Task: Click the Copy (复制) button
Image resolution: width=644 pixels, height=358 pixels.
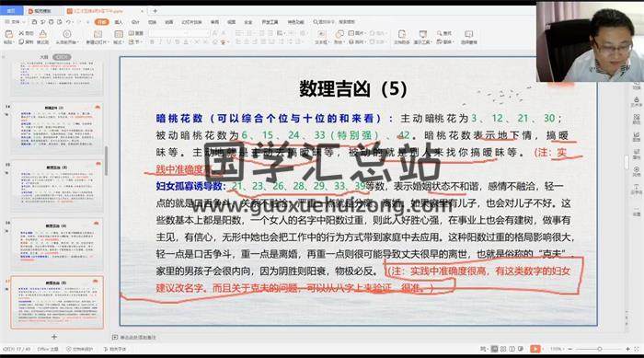Action: 26,42
